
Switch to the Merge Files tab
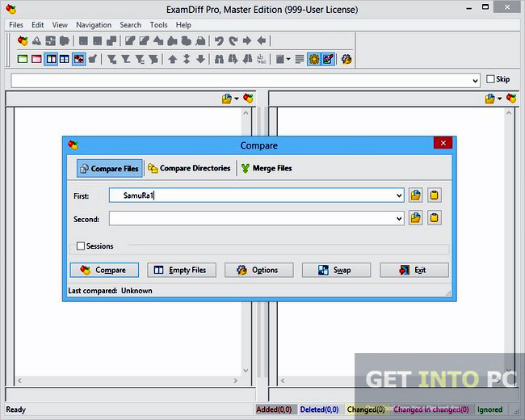267,168
